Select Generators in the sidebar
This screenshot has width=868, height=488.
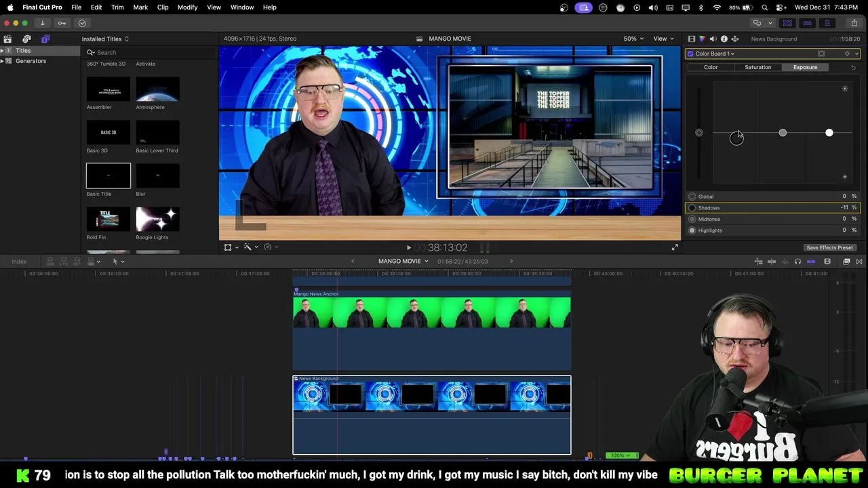[x=31, y=61]
